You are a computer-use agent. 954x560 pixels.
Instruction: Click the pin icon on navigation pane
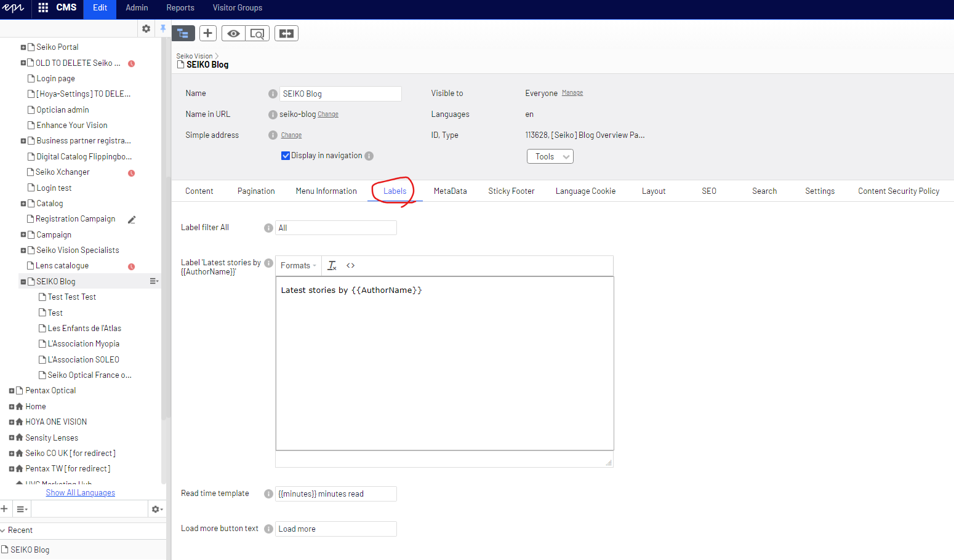163,28
